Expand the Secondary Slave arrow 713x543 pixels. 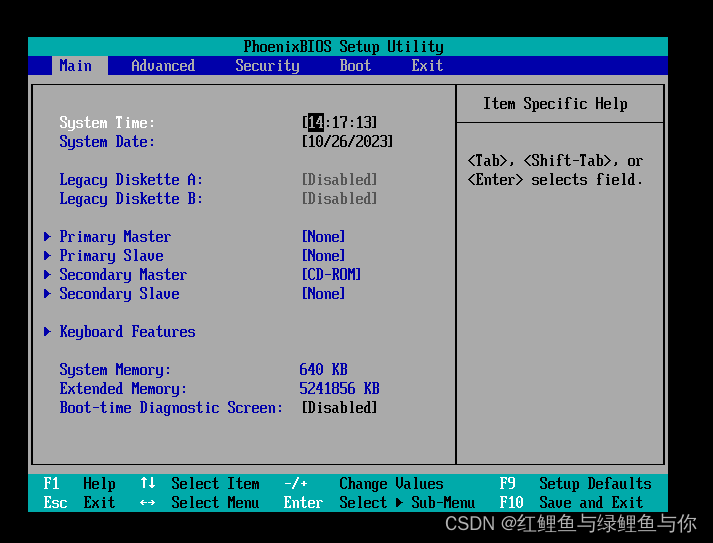pyautogui.click(x=47, y=294)
